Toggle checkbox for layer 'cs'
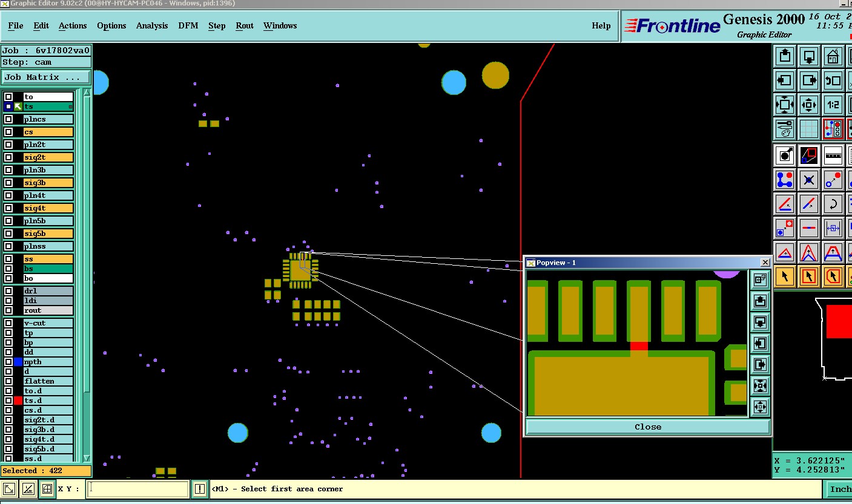Image resolution: width=852 pixels, height=504 pixels. click(8, 132)
